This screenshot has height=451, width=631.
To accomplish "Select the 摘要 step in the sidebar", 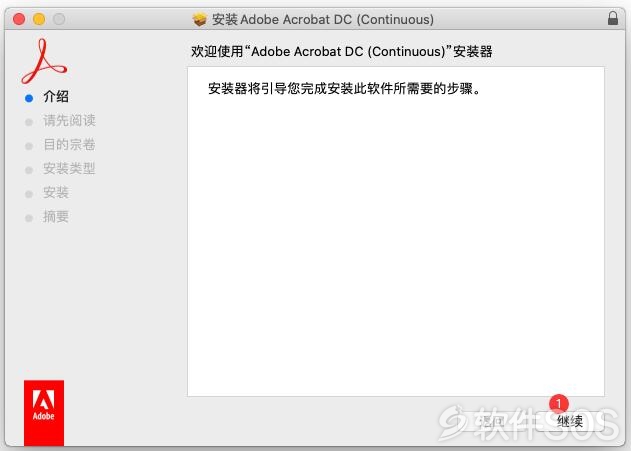I will point(56,217).
